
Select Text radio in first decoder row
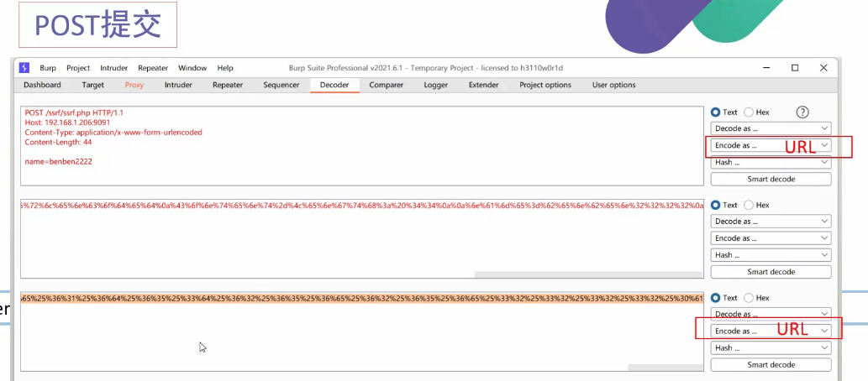coord(716,112)
